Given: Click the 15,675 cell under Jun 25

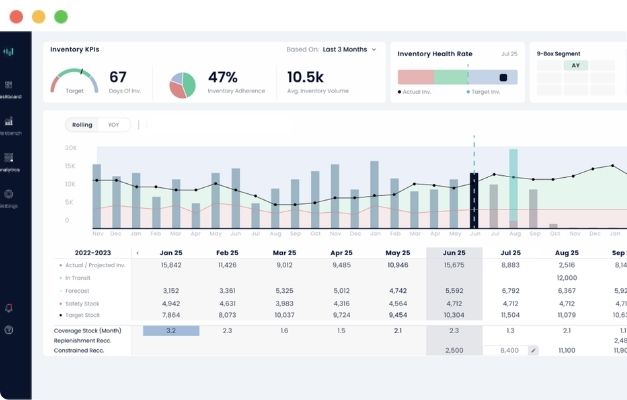Looking at the screenshot, I should click(x=454, y=265).
